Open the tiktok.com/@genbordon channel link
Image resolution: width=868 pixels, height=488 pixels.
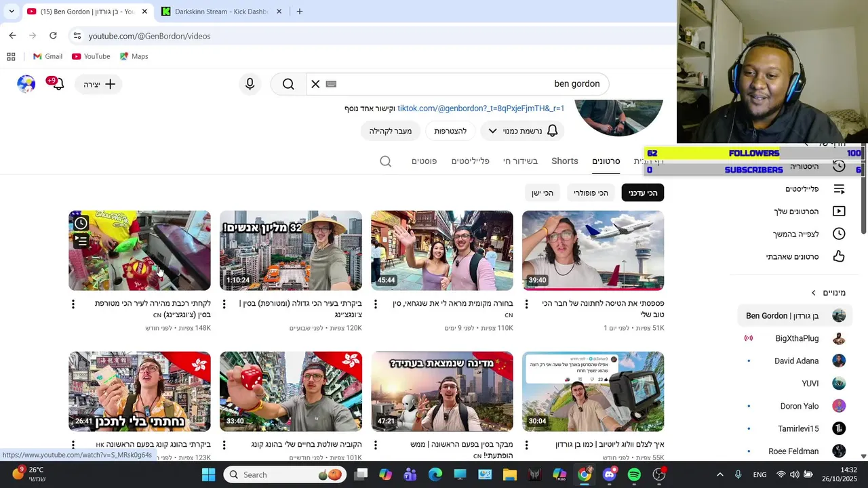(481, 108)
